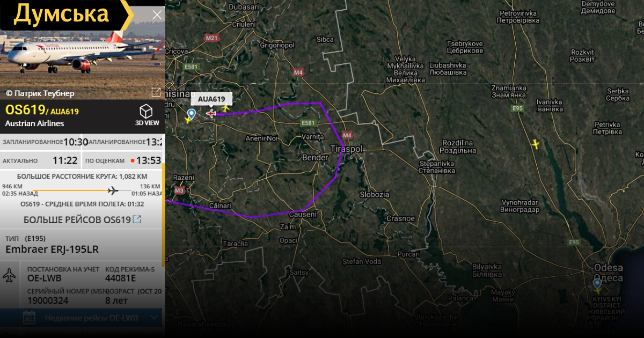Open Chisinau airport blue pin
This screenshot has width=644, height=338.
(x=191, y=114)
